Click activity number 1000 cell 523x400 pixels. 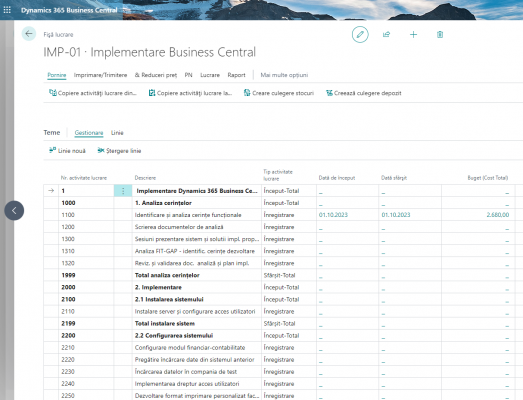click(x=86, y=203)
